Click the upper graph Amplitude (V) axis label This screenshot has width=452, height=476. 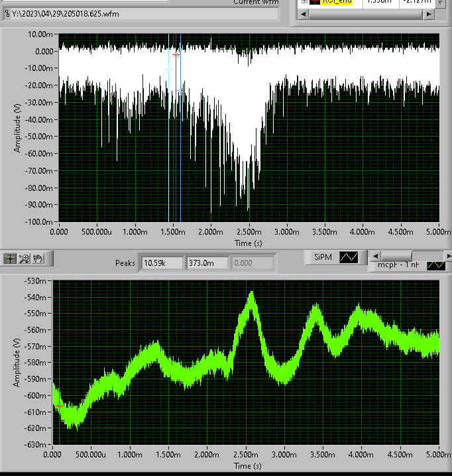click(x=17, y=128)
